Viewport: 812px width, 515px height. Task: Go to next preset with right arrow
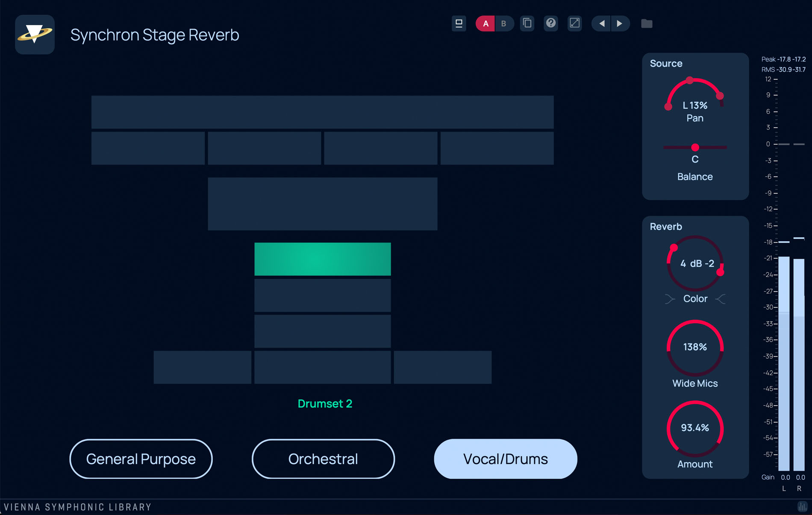click(620, 23)
